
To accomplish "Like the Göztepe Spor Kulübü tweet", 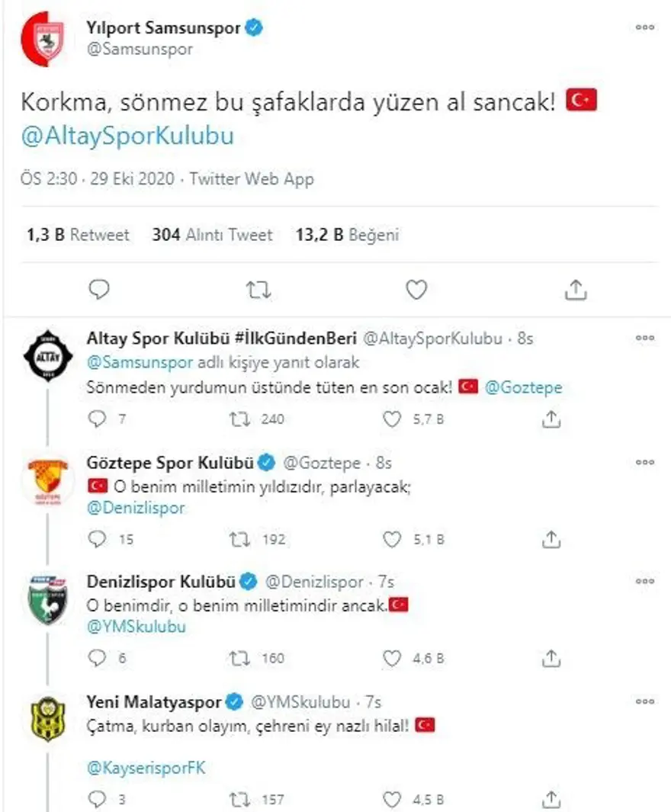I will pyautogui.click(x=391, y=539).
